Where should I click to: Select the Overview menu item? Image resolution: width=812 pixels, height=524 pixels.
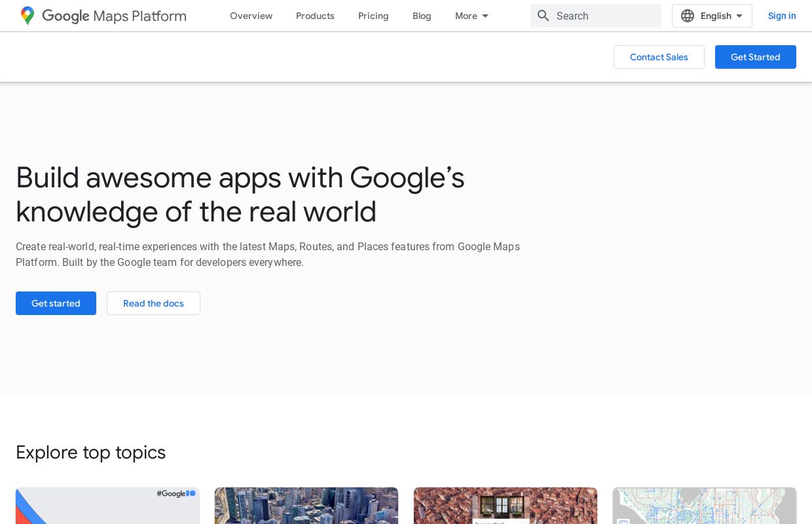pyautogui.click(x=251, y=16)
